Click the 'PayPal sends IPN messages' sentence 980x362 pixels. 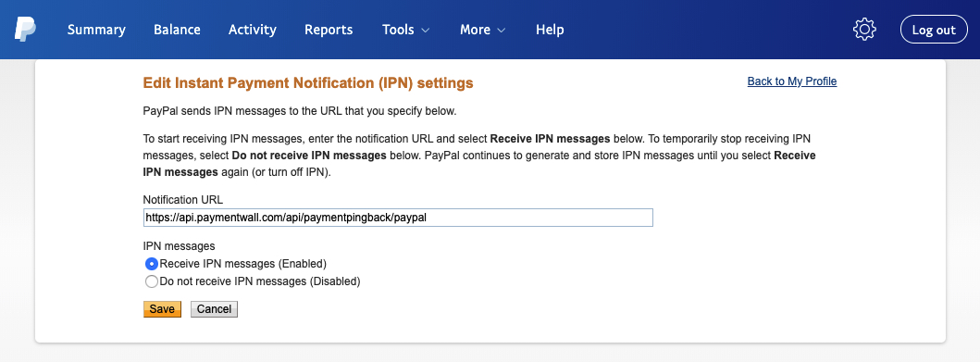coord(300,112)
